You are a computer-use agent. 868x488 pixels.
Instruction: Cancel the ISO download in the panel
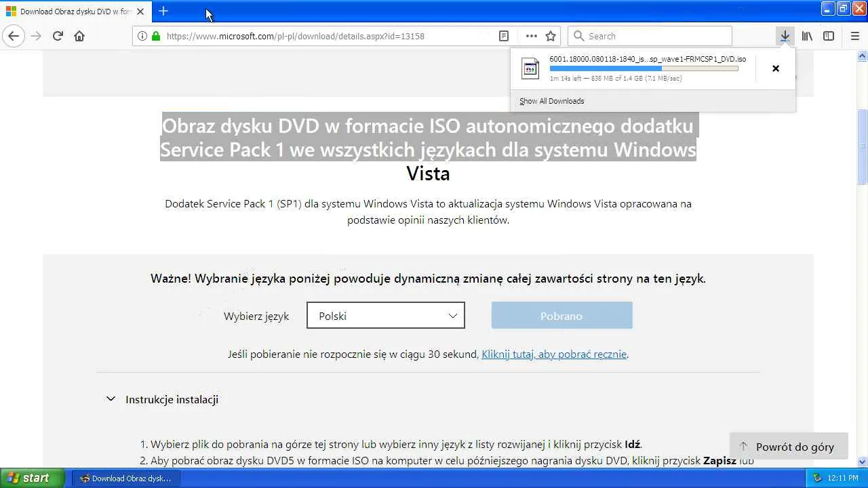pyautogui.click(x=776, y=68)
